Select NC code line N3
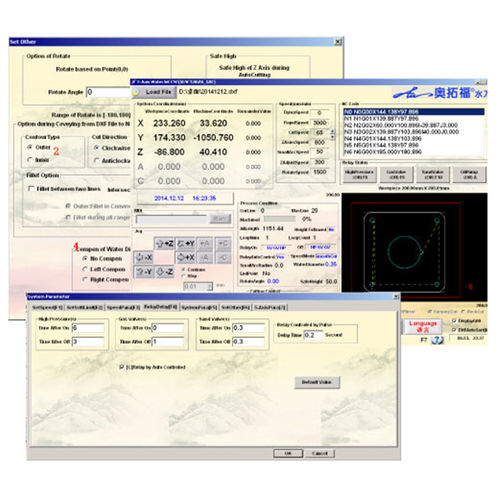Screen dimensions: 500x500 (x=414, y=132)
